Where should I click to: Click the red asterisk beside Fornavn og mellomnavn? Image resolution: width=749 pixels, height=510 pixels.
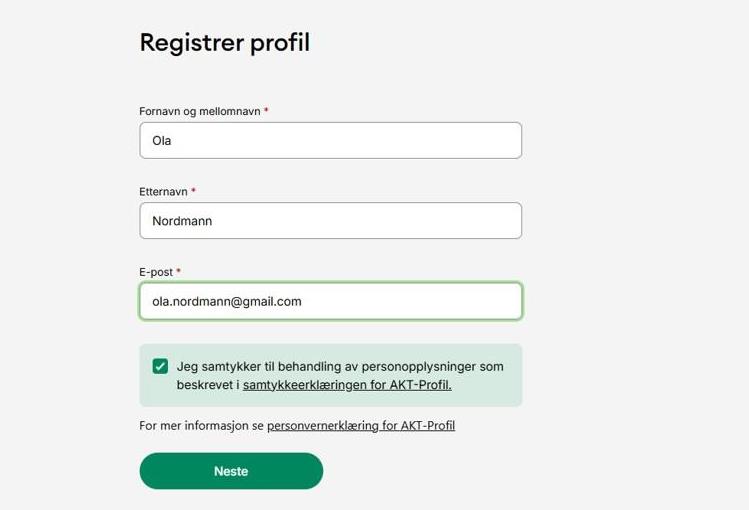[267, 111]
